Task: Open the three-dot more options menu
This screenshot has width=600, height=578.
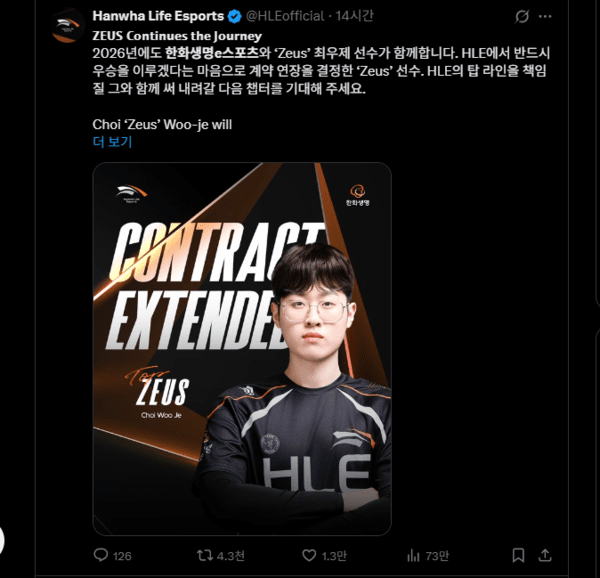Action: 545,16
